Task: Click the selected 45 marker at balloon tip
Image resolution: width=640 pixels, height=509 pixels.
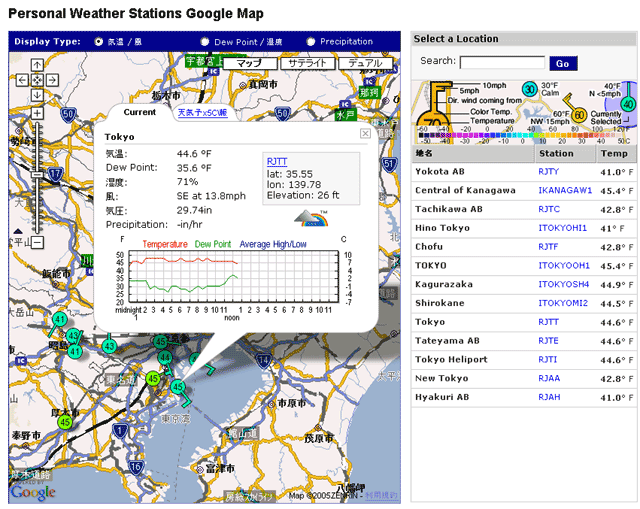Action: pos(178,386)
